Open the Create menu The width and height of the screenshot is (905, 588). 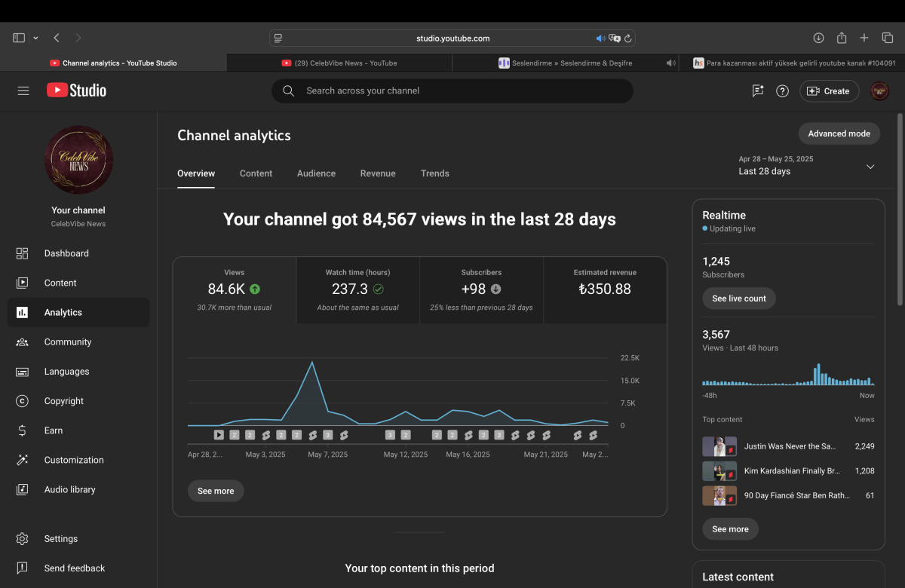click(829, 90)
